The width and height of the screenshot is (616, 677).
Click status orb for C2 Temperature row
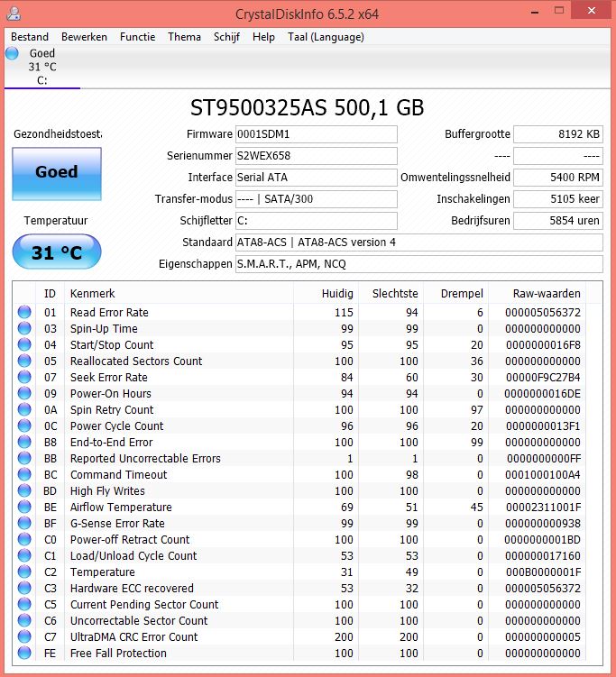(24, 572)
